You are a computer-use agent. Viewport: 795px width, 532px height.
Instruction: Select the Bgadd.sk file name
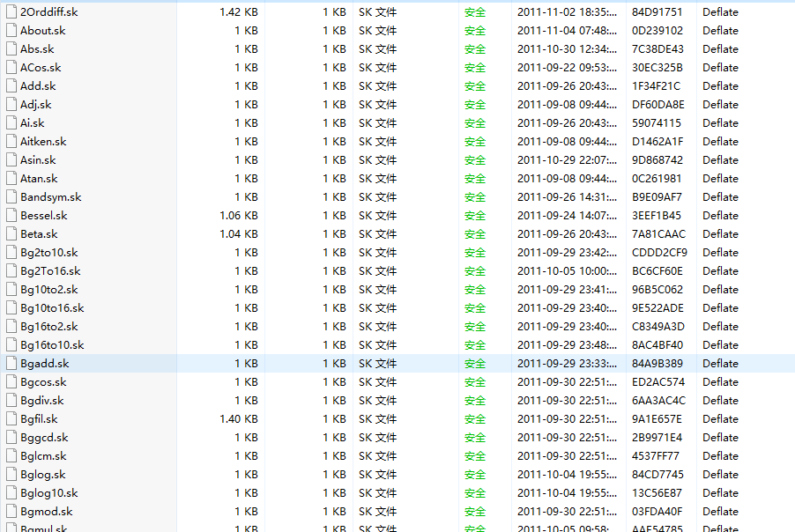pos(45,363)
